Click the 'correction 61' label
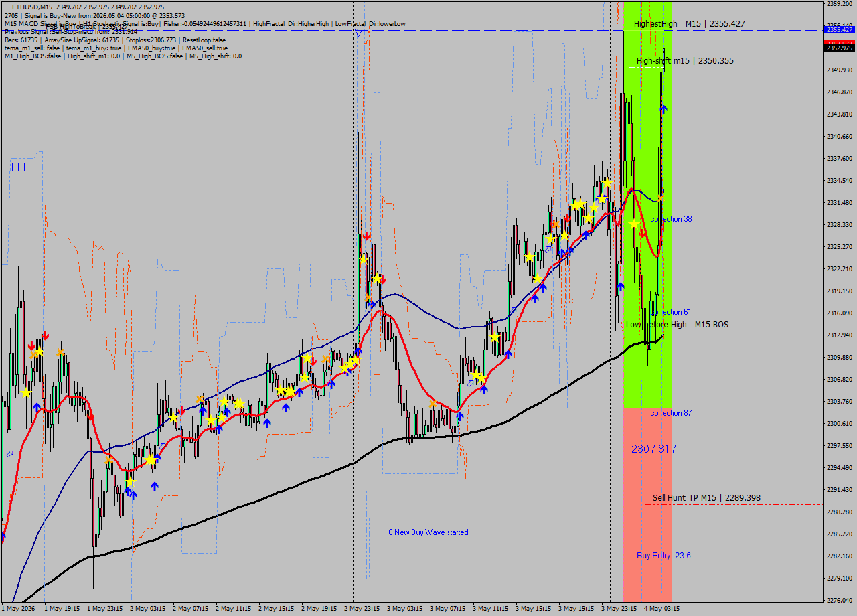This screenshot has height=616, width=857. [x=671, y=312]
